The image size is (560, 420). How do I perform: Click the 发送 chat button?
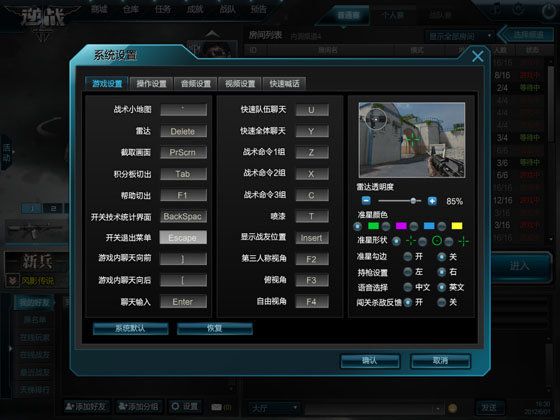click(489, 408)
